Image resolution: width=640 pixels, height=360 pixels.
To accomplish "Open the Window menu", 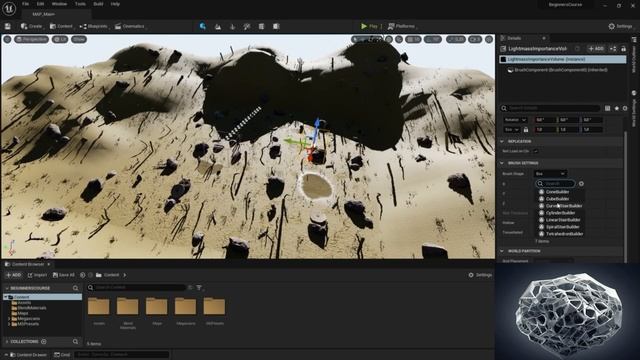I will (59, 4).
